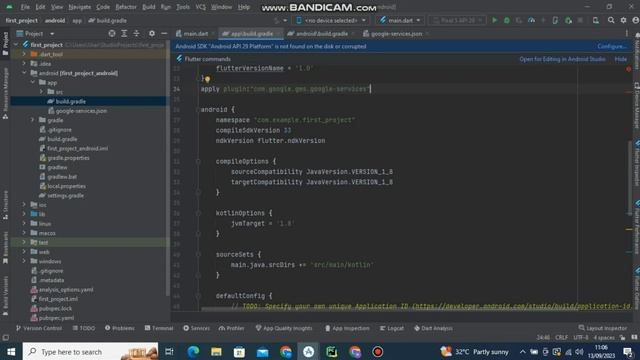This screenshot has width=640, height=360.
Task: Open Structure sidebar stripe
Action: [5, 205]
